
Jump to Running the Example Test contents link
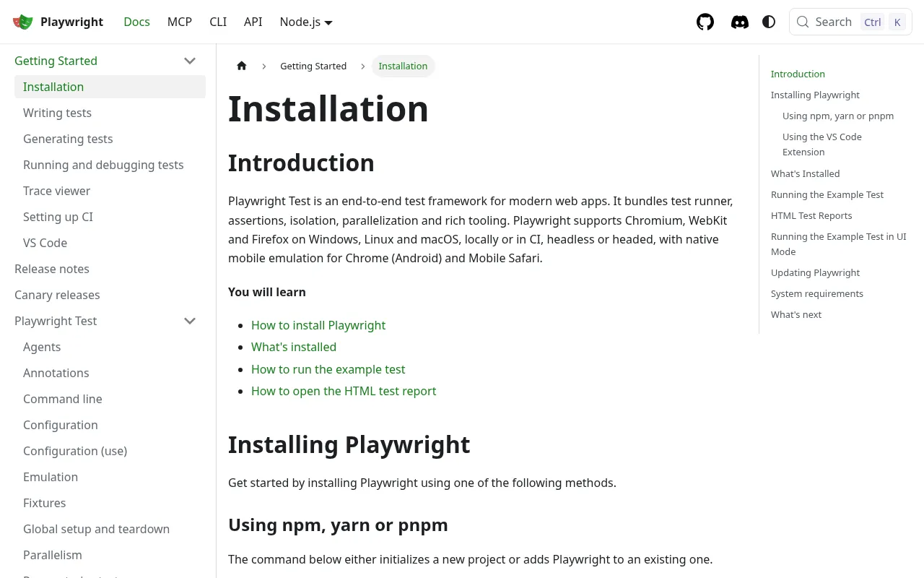pyautogui.click(x=827, y=194)
